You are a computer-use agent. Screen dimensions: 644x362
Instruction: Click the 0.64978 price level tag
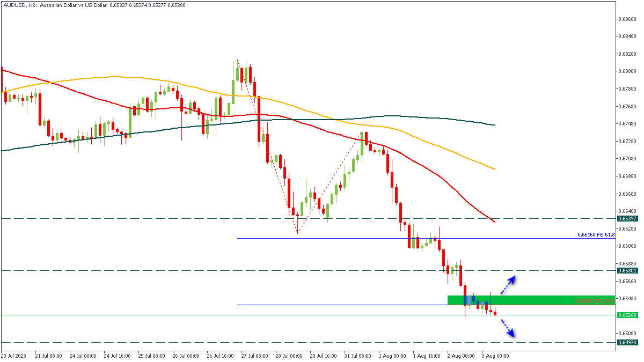[627, 342]
